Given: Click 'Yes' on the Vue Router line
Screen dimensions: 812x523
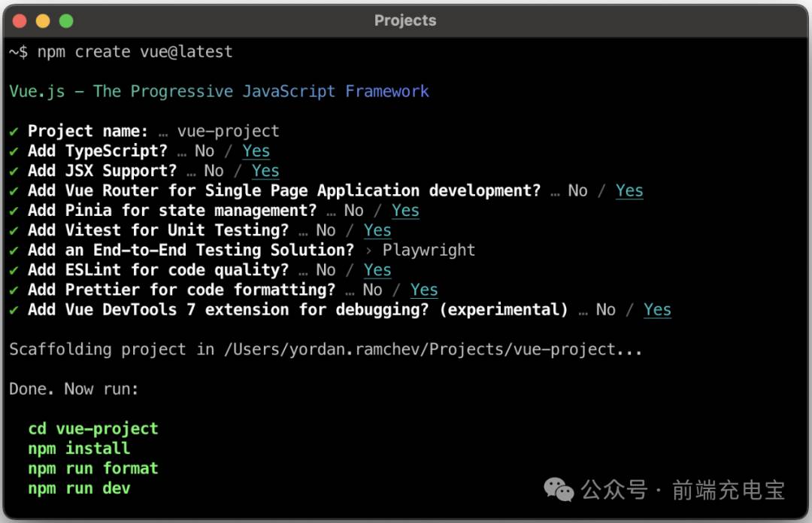Looking at the screenshot, I should 629,190.
